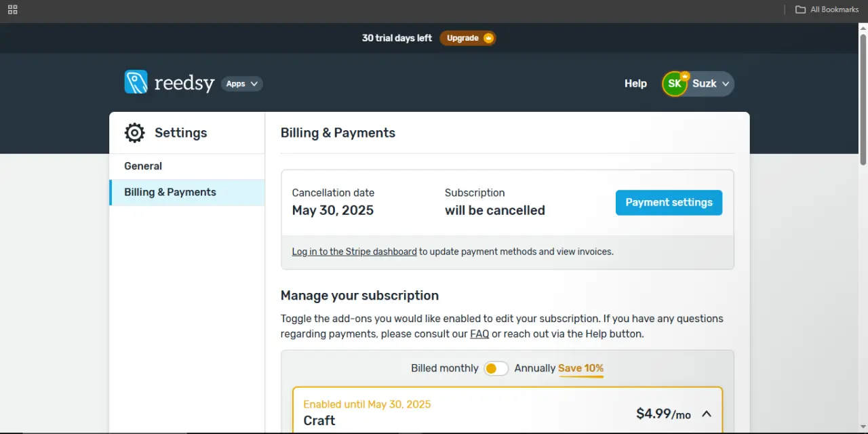
Task: Click the Upgrade button in trial banner
Action: [468, 38]
